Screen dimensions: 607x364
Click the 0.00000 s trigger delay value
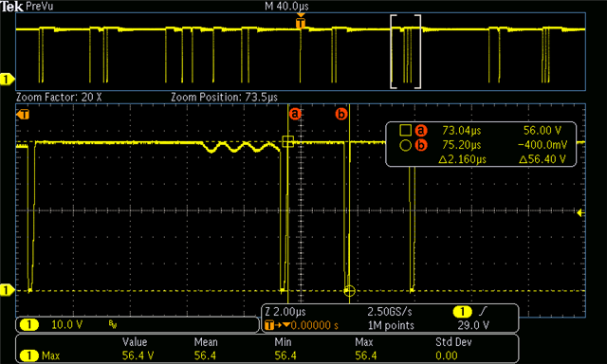pyautogui.click(x=314, y=325)
